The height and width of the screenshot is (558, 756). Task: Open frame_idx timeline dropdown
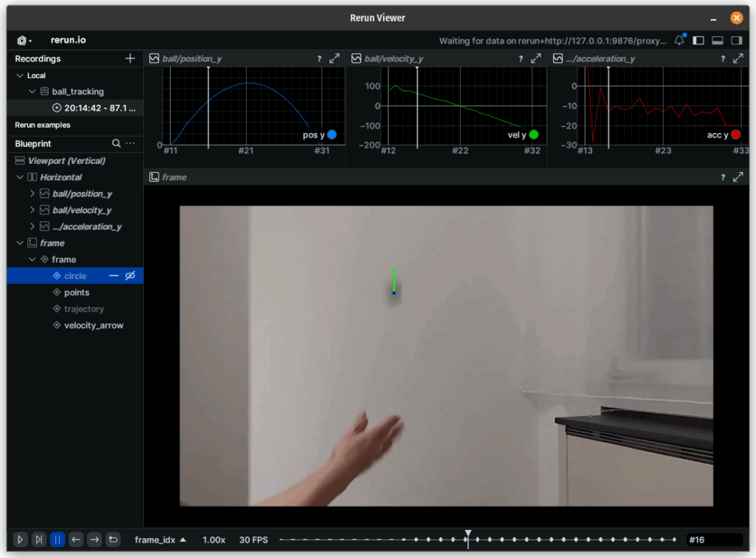160,540
